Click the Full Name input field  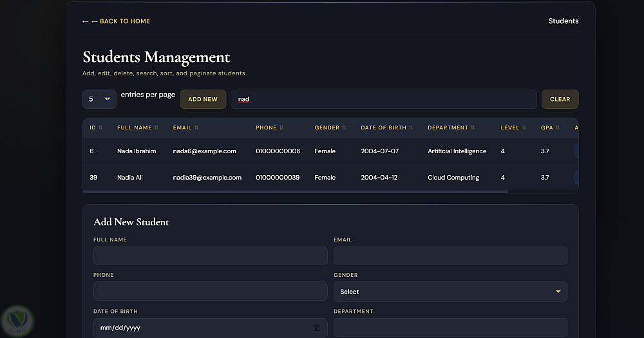[211, 256]
